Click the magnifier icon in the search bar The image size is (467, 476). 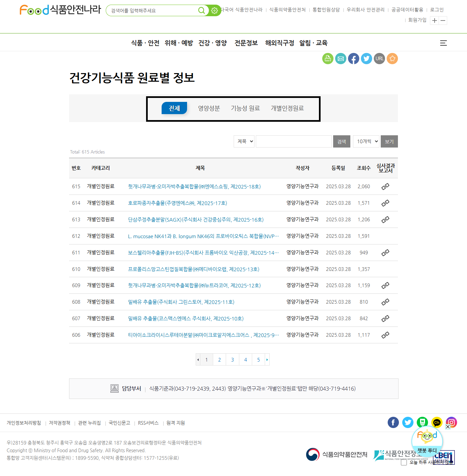click(201, 11)
